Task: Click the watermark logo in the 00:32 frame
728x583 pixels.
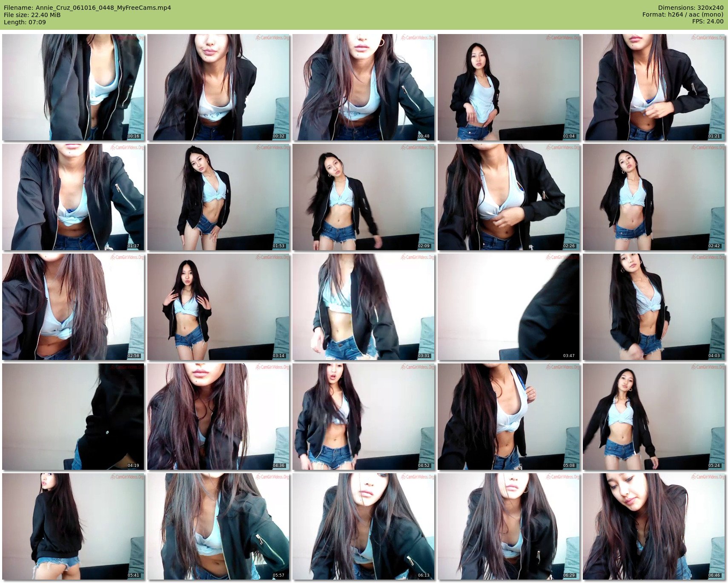Action: 272,38
